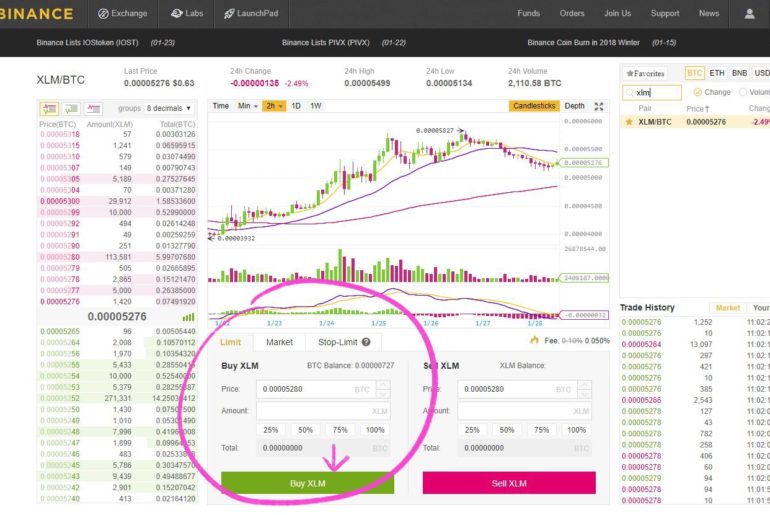Set buy amount to 75%
This screenshot has height=515, width=770.
tap(340, 430)
